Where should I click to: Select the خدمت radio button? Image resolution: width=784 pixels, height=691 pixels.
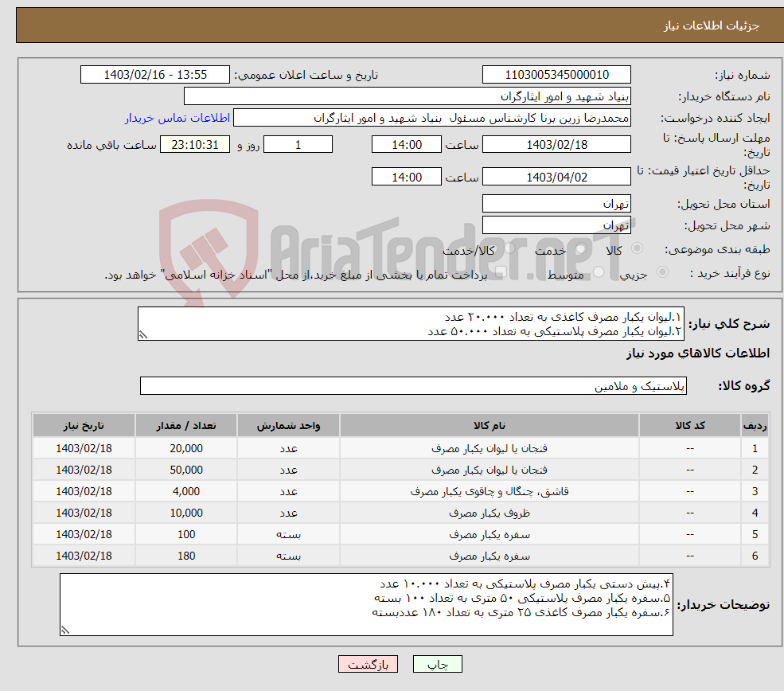point(581,248)
